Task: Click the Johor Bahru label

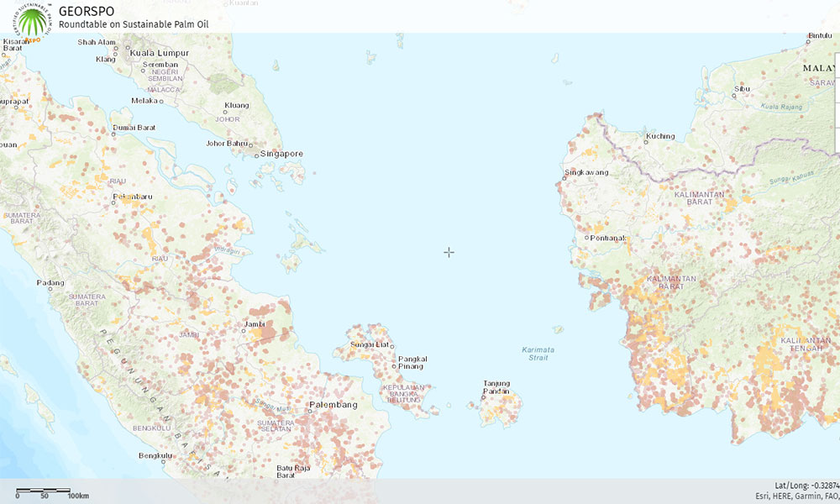Action: (x=227, y=144)
